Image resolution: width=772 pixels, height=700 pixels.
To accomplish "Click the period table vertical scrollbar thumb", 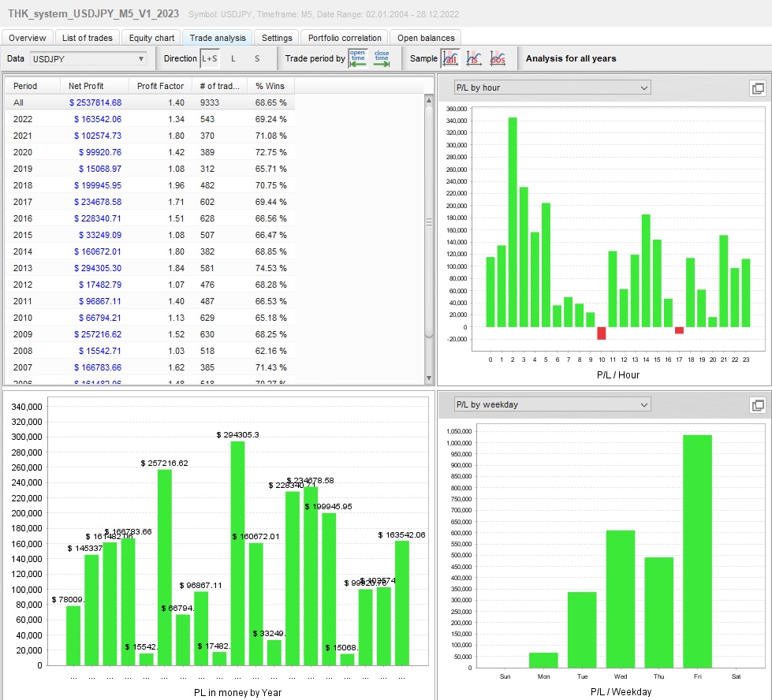I will [x=429, y=221].
